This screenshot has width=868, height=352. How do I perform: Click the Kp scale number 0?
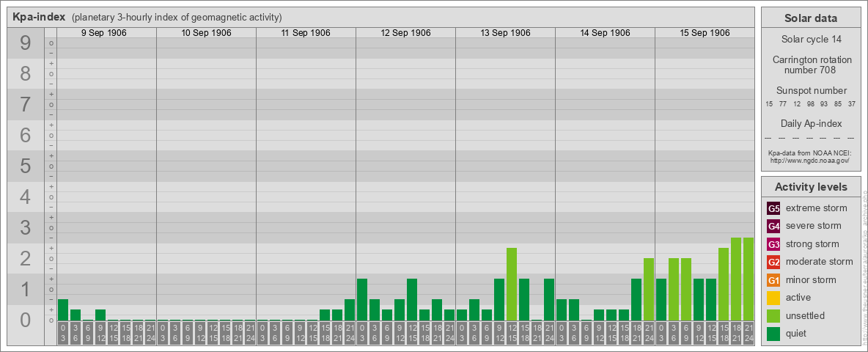tap(26, 319)
